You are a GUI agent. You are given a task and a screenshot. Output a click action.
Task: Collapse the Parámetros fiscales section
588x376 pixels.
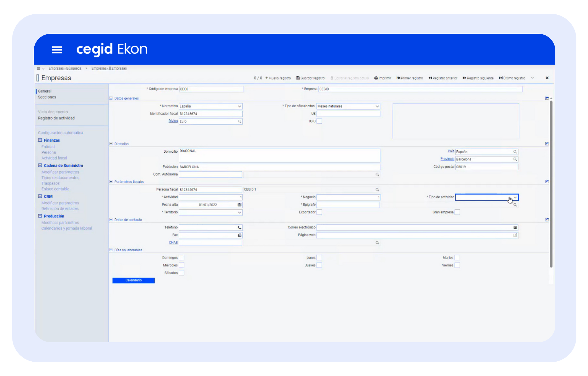click(x=111, y=182)
